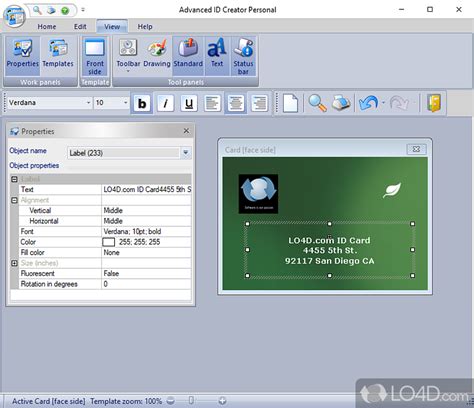Click the white leaf icon on card
Viewport: 474px width, 408px height.
click(x=392, y=190)
